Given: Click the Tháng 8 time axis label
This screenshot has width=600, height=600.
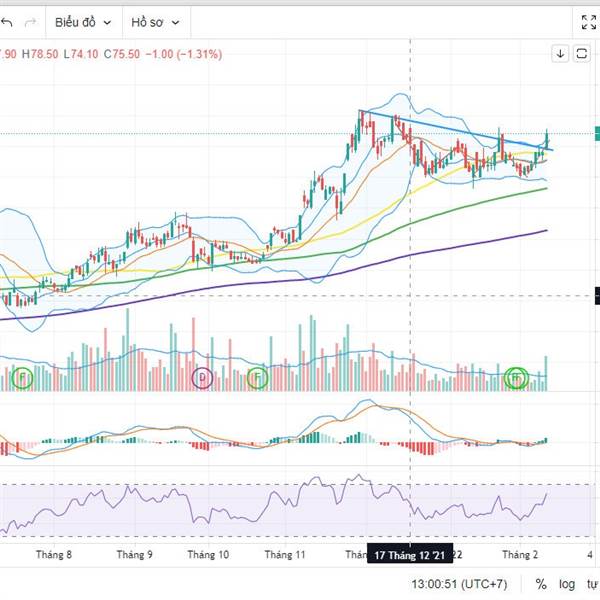Looking at the screenshot, I should tap(54, 554).
